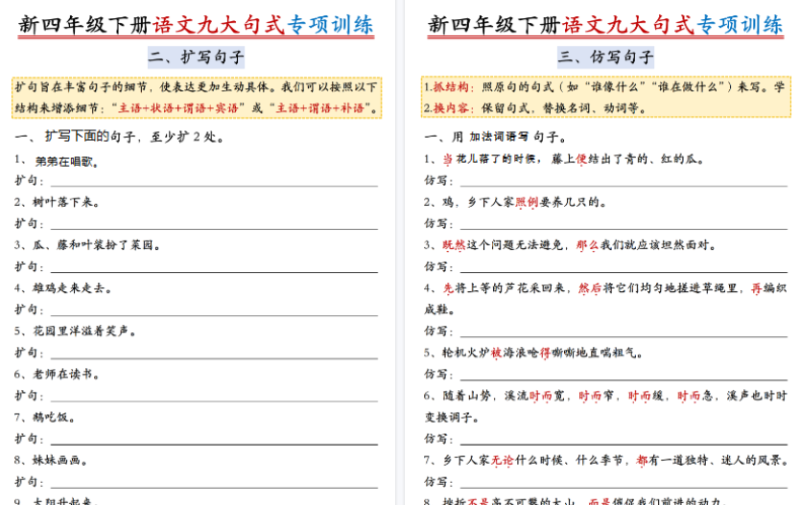This screenshot has height=505, width=800.
Task: Click the sentence "妹妹画画。"
Action: click(60, 461)
